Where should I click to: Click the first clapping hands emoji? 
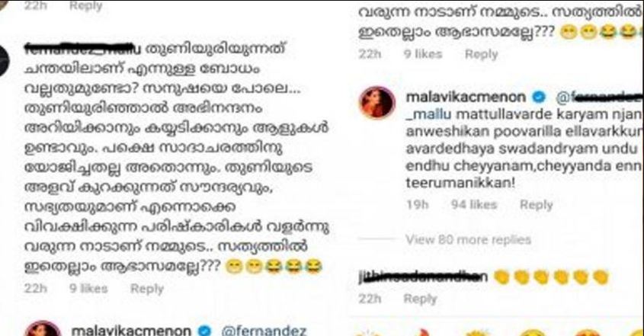click(x=501, y=277)
